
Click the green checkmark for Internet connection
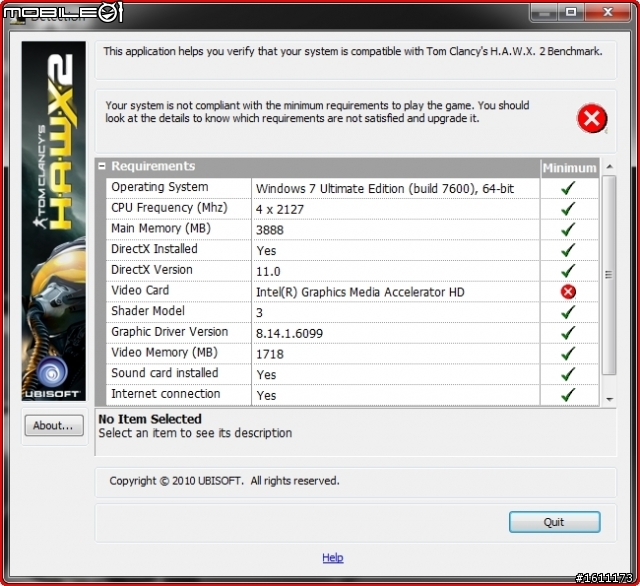pos(568,395)
